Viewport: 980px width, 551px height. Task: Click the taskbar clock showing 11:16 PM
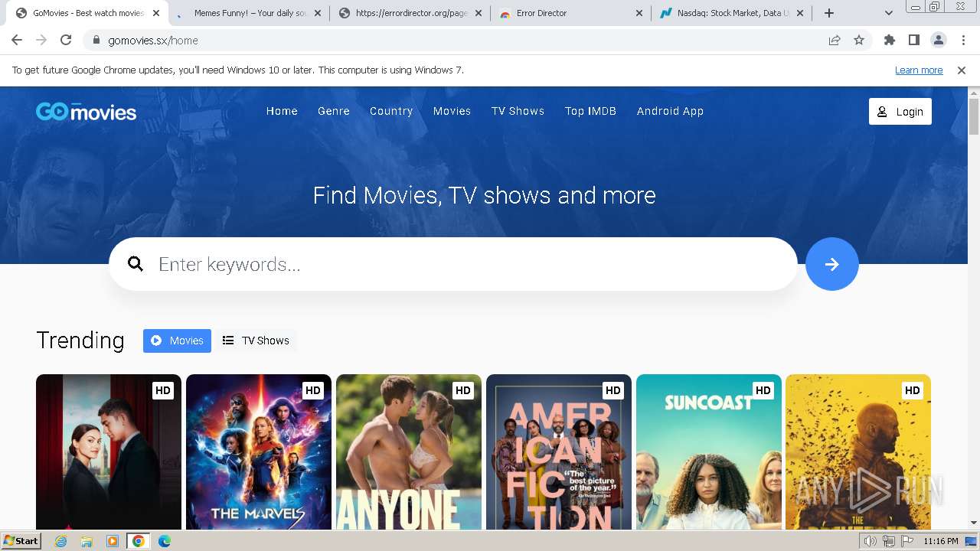click(x=941, y=541)
